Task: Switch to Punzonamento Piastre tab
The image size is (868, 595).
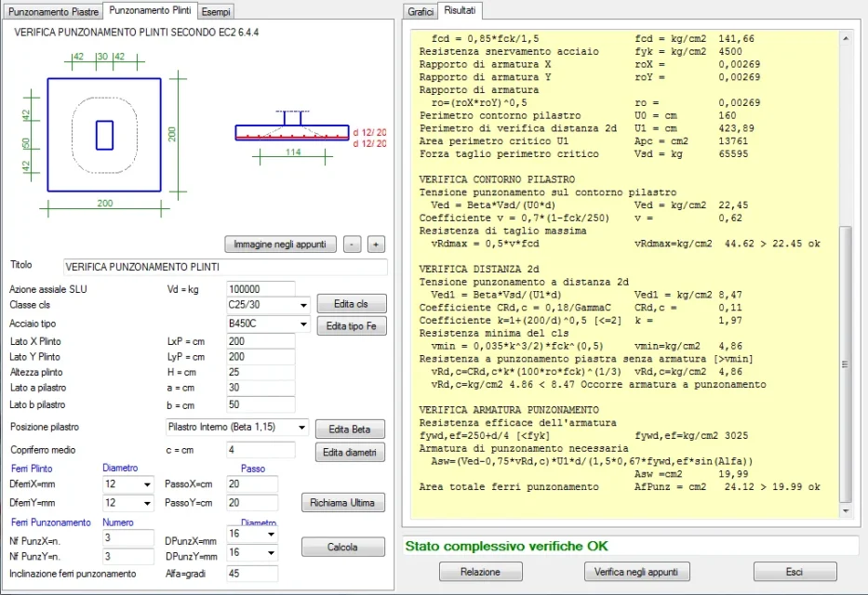Action: (x=53, y=11)
